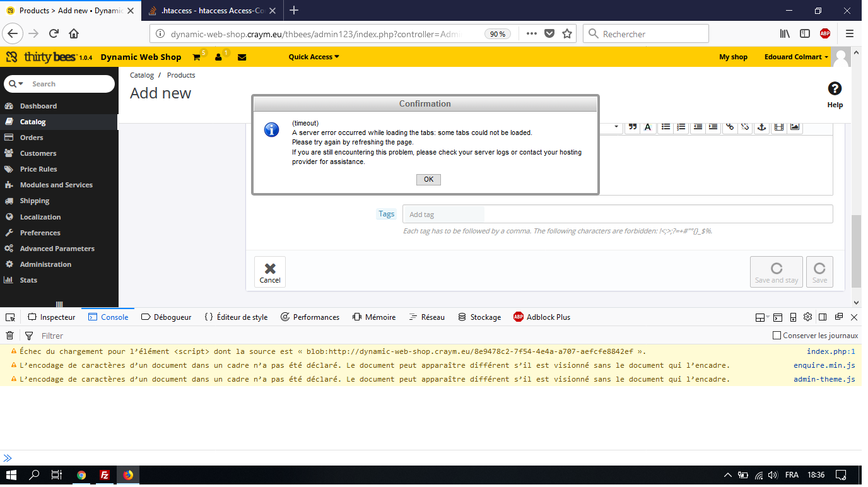Open the Help question mark icon

click(x=835, y=89)
